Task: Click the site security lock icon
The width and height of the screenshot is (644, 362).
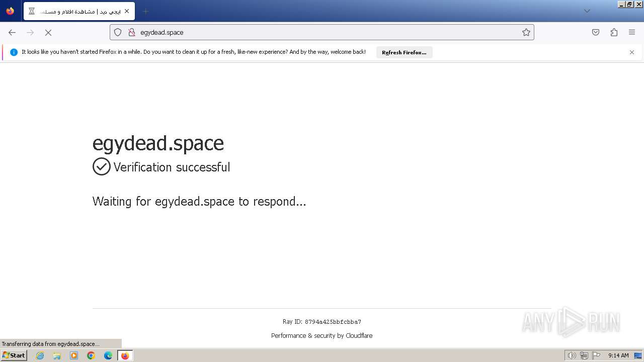Action: tap(131, 32)
